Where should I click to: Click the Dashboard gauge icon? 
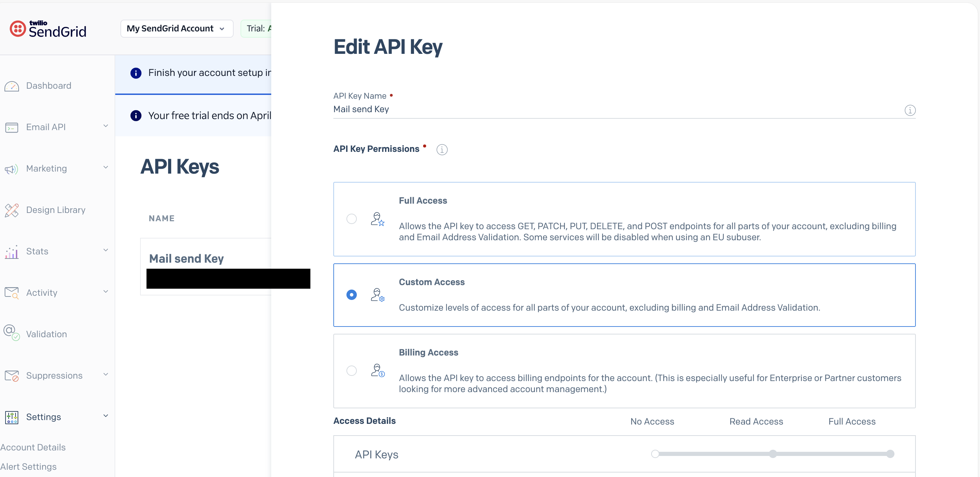11,86
